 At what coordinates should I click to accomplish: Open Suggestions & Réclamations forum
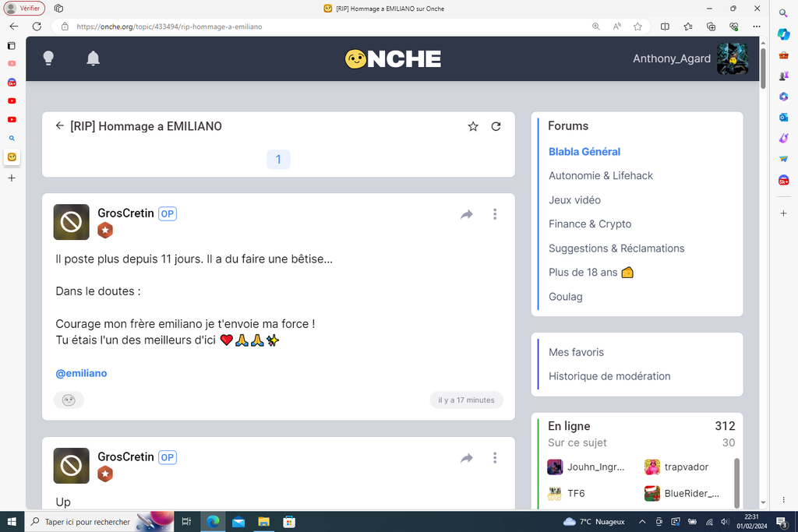616,248
